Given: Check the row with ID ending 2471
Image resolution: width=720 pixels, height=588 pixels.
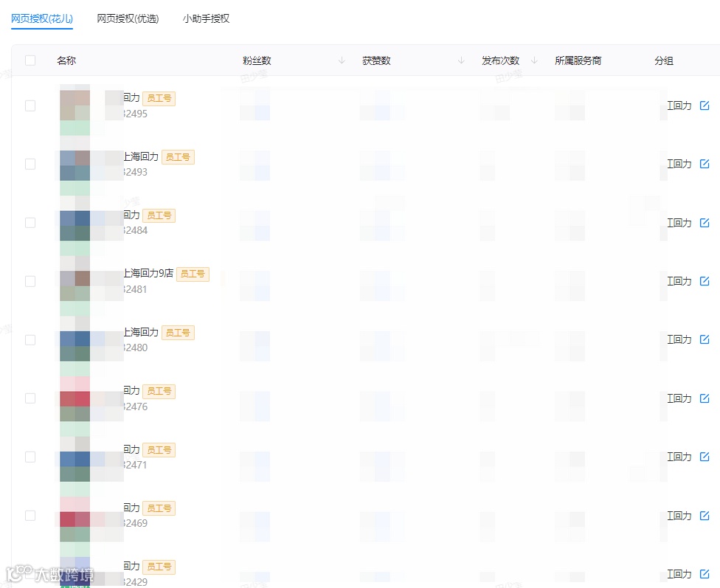Looking at the screenshot, I should [x=30, y=457].
